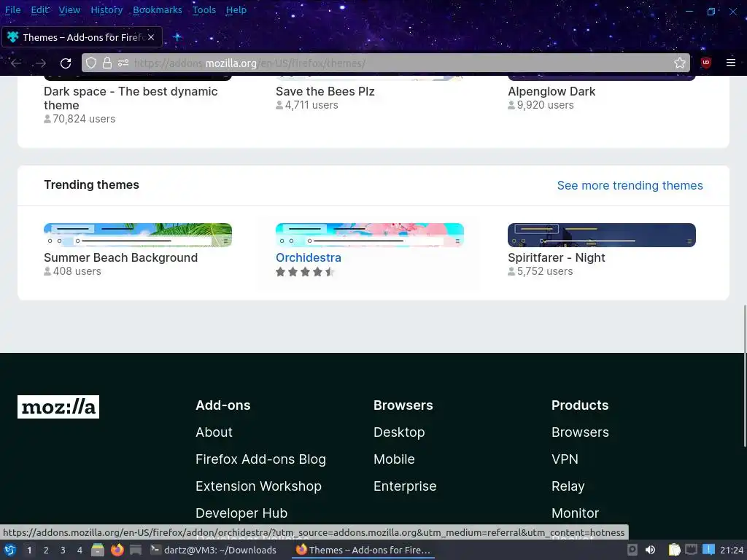
Task: Click the show desktop icon in the taskbar
Action: click(x=136, y=550)
